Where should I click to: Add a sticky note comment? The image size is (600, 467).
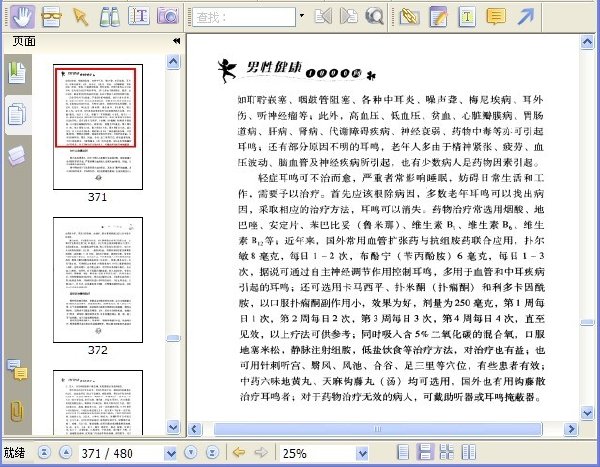[496, 17]
